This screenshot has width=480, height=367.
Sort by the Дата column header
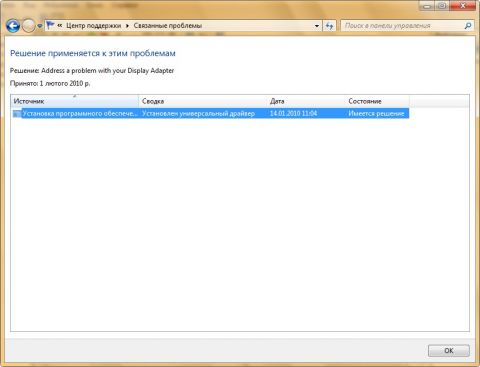pyautogui.click(x=306, y=101)
